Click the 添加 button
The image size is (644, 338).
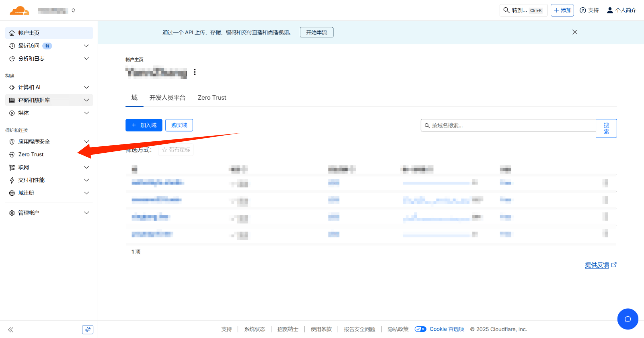pyautogui.click(x=562, y=10)
